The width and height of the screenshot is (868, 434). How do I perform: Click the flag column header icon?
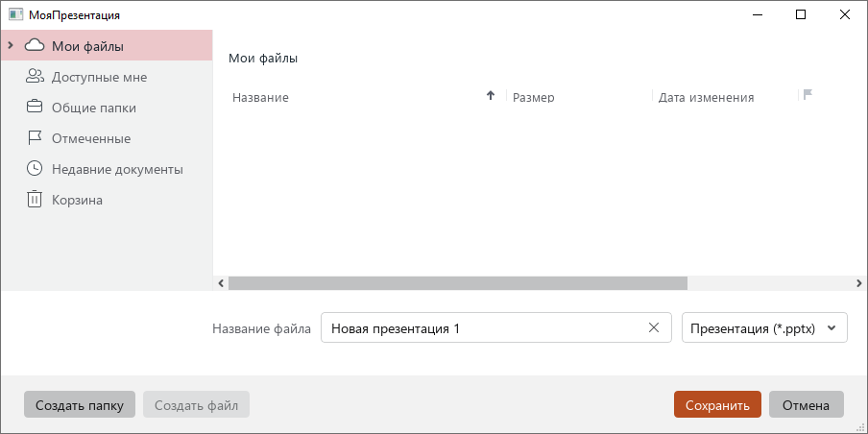[808, 95]
